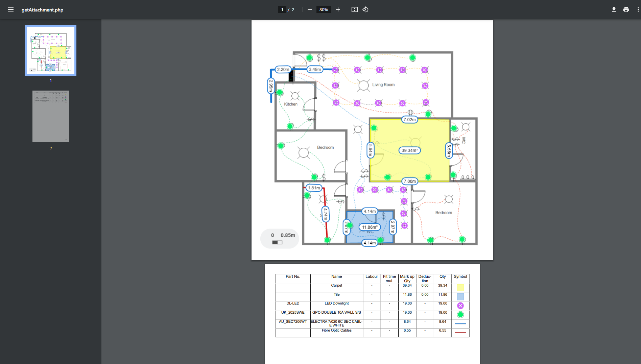641x364 pixels.
Task: Click the 11.86m² area label
Action: 370,227
